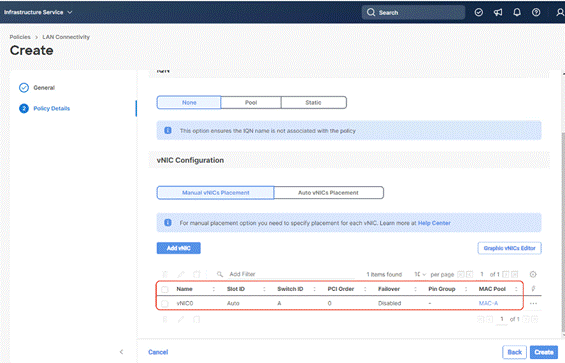Image resolution: width=565 pixels, height=363 pixels.
Task: Open the items per page dropdown
Action: click(420, 274)
